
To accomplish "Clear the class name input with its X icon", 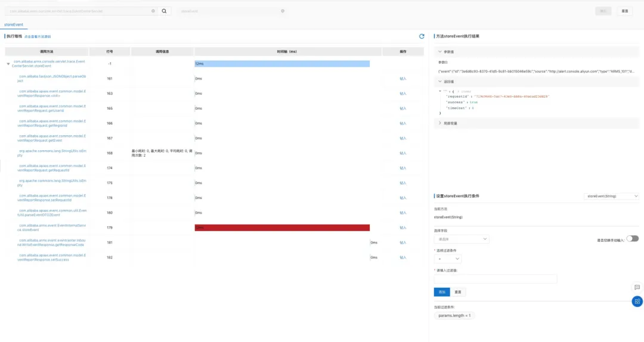I will 153,11.
